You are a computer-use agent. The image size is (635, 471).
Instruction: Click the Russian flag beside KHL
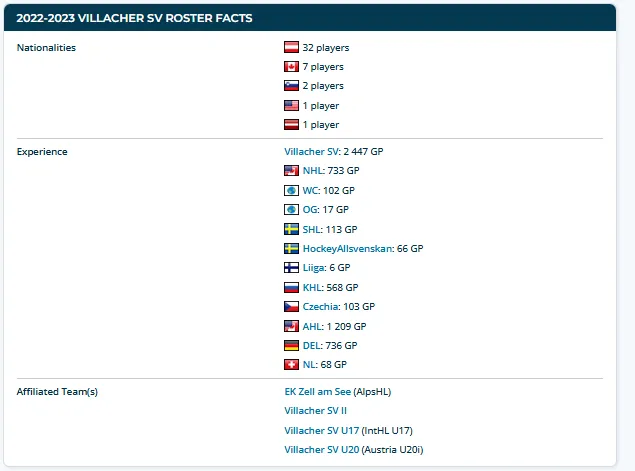(291, 287)
